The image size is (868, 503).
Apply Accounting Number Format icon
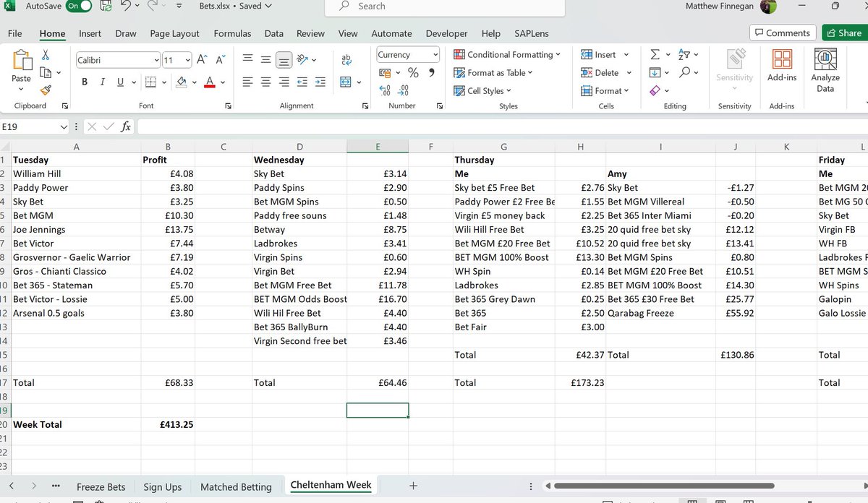[x=386, y=73]
